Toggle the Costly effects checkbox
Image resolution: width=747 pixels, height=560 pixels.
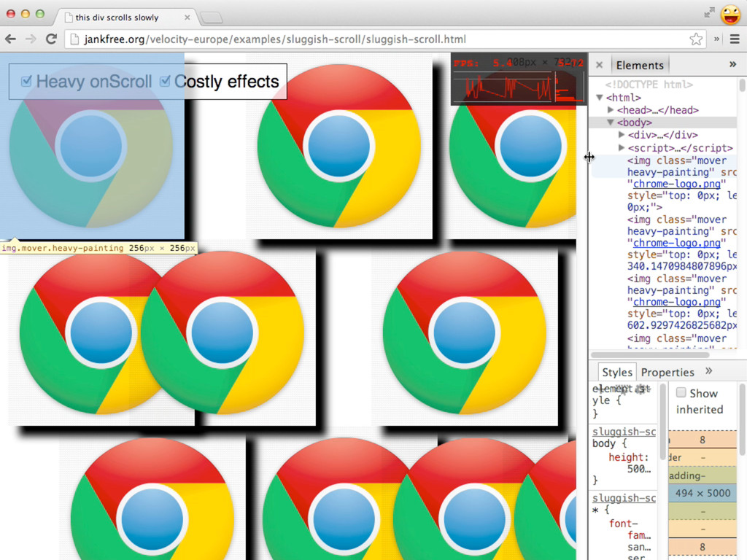[x=165, y=81]
